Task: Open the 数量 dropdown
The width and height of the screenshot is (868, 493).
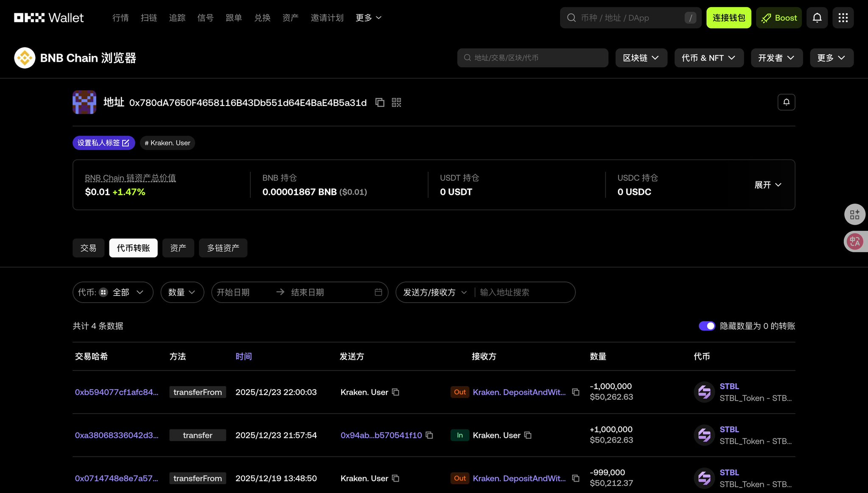Action: click(182, 292)
